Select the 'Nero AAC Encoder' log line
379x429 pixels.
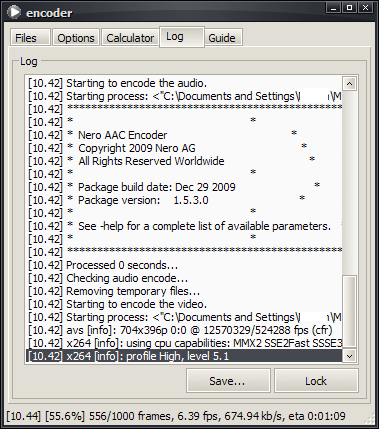(x=184, y=135)
